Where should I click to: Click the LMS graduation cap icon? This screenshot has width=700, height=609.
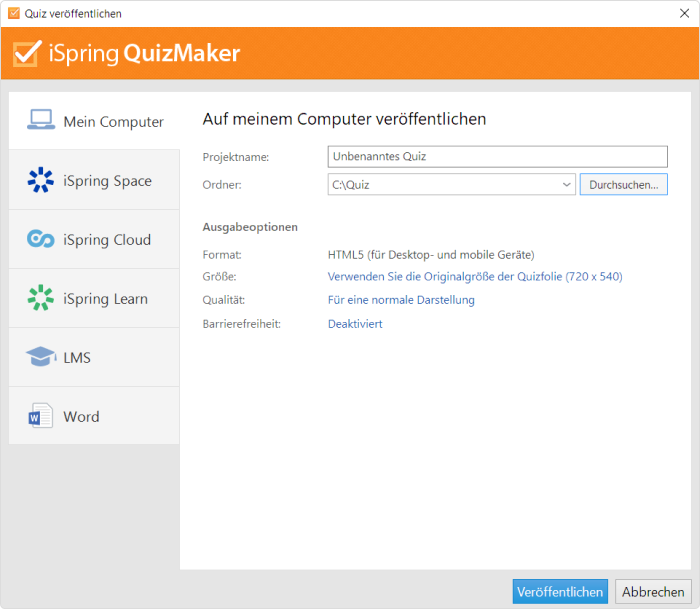[41, 356]
